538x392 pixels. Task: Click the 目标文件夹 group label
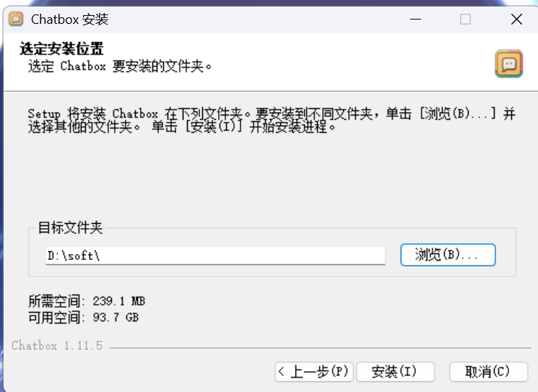[70, 227]
